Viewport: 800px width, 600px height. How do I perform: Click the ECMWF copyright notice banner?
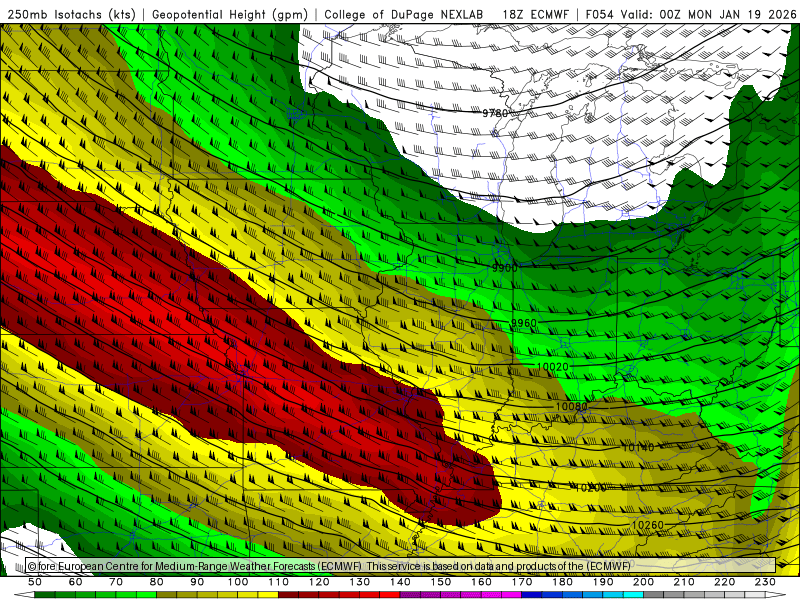pyautogui.click(x=401, y=566)
